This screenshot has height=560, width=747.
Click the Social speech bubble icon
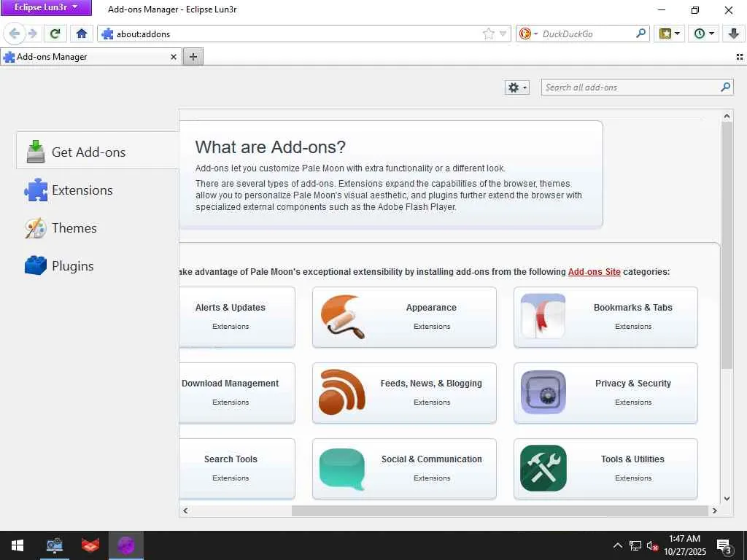(342, 469)
